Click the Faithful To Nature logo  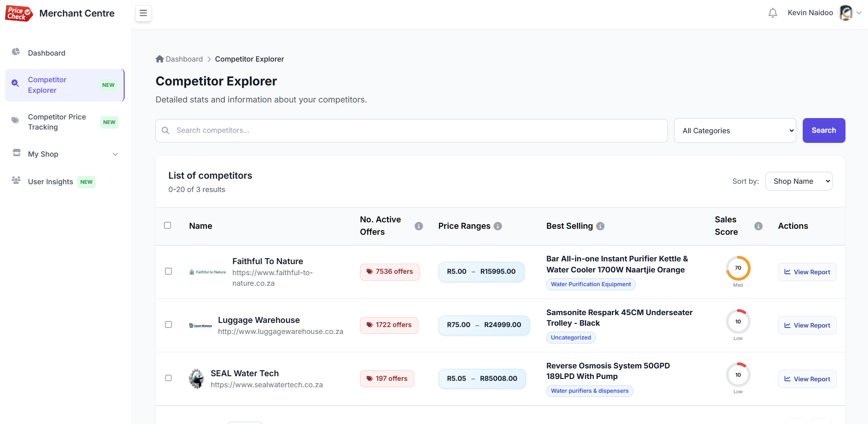[x=208, y=272]
